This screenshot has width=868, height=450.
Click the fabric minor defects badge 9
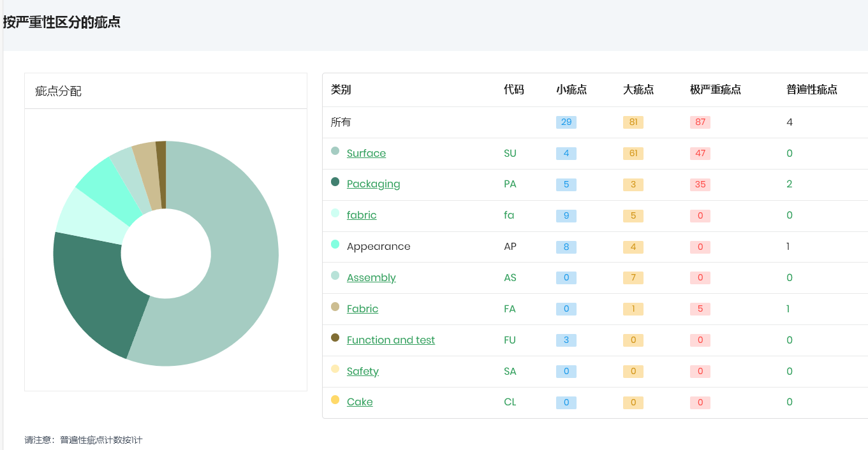tap(566, 216)
